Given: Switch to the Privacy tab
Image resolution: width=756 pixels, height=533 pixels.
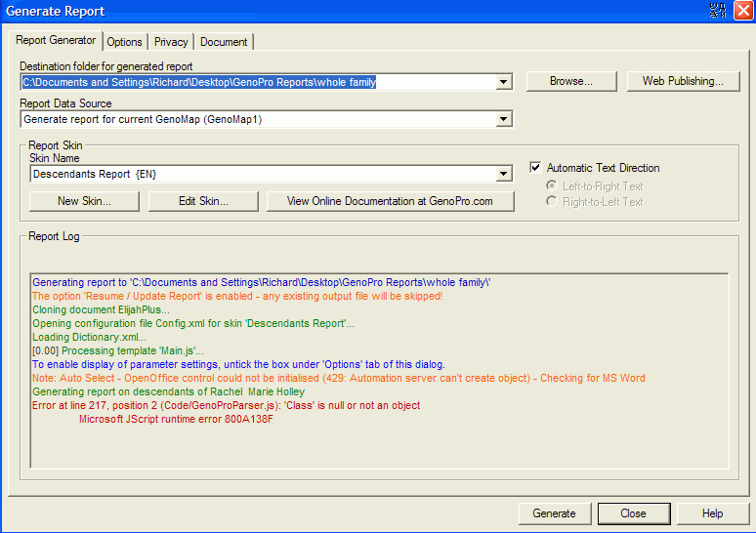Looking at the screenshot, I should pos(171,42).
